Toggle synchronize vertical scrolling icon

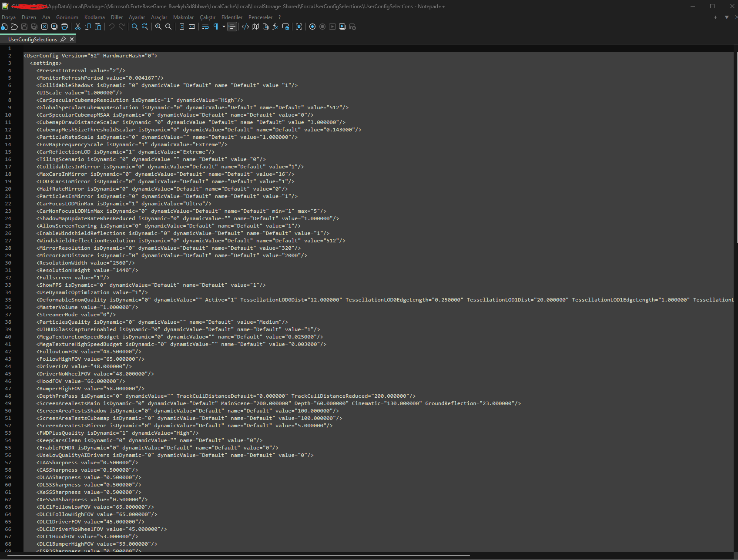[x=182, y=27]
